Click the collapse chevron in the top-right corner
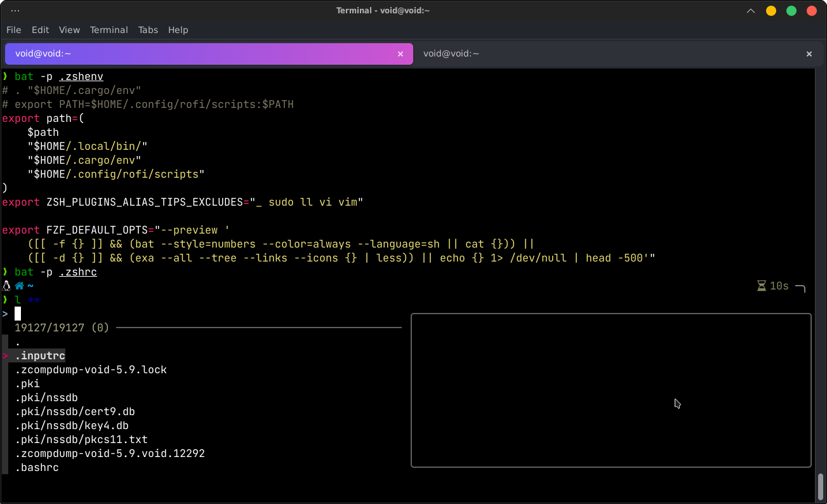This screenshot has width=827, height=504. (x=751, y=11)
